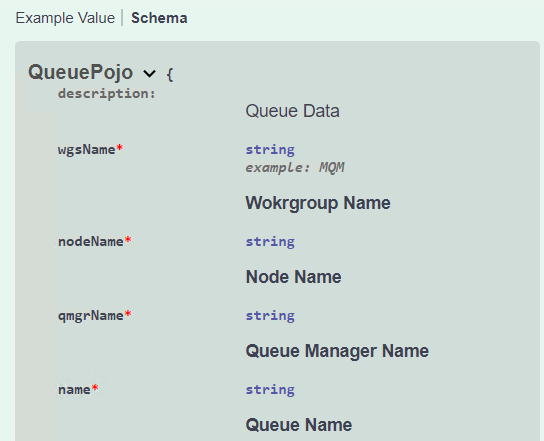Click the Queue Data description text
Screen dimensions: 544x441
pos(292,111)
